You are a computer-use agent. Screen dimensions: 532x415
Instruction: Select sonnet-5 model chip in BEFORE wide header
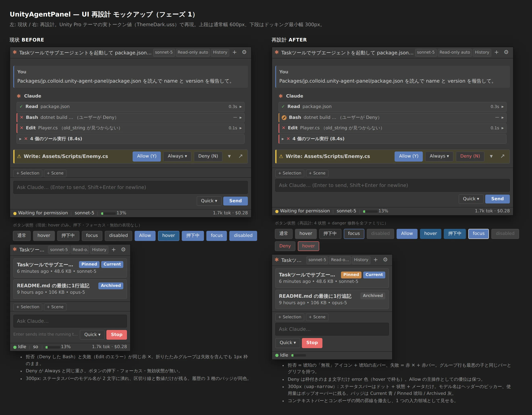click(164, 52)
